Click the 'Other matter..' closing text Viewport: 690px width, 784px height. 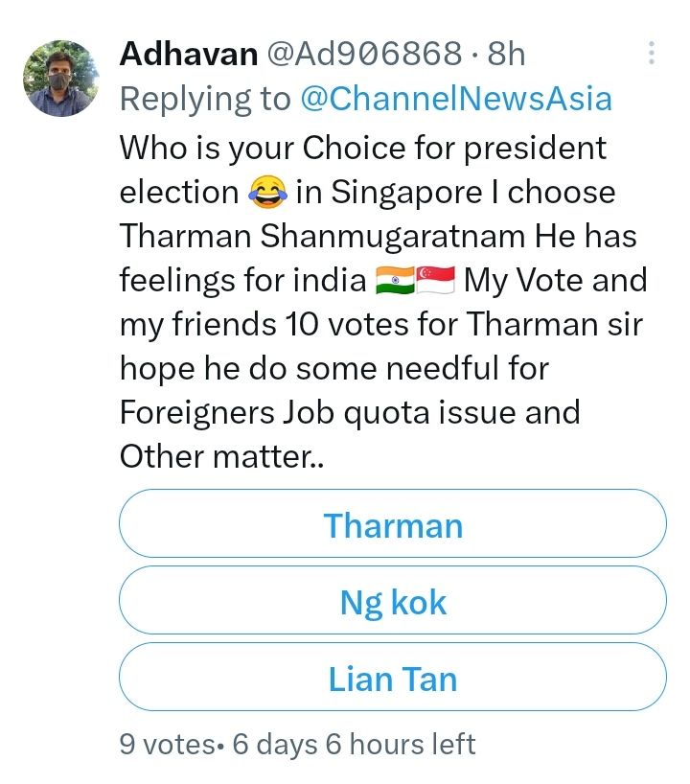coord(221,457)
